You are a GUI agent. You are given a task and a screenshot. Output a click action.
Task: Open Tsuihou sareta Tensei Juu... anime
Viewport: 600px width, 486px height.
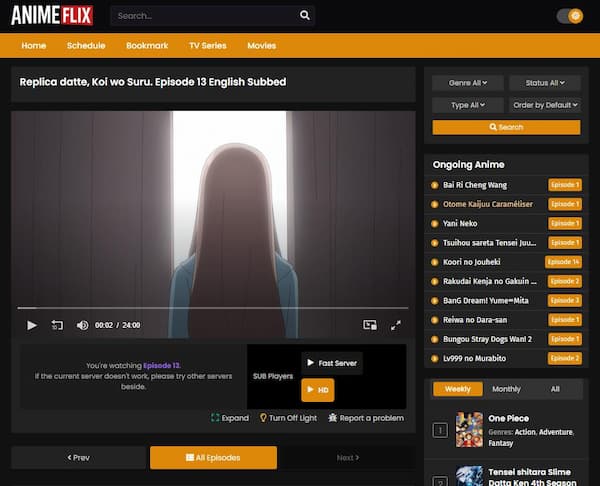(x=489, y=243)
